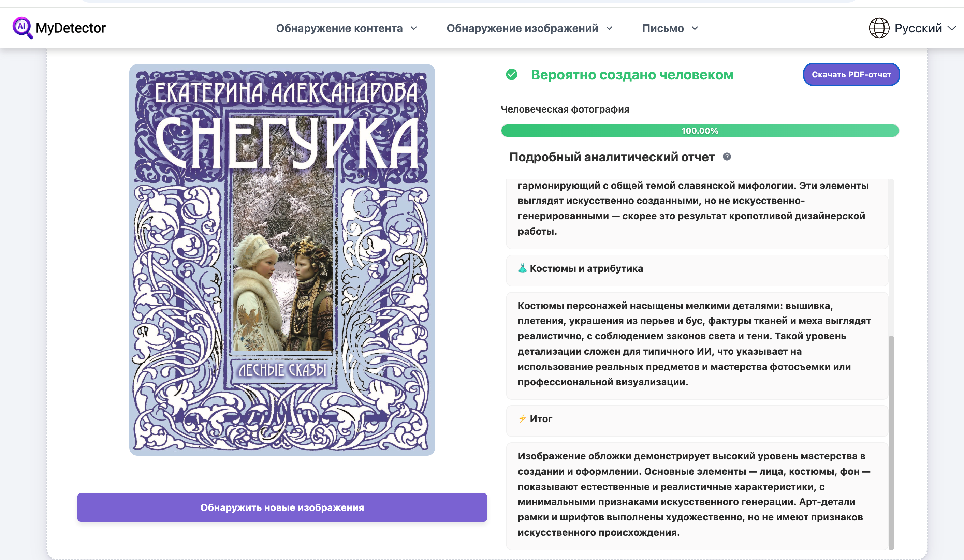Click the dress icon beside Костюмы и атрибутика
Screen dimensions: 964x560
pyautogui.click(x=522, y=268)
